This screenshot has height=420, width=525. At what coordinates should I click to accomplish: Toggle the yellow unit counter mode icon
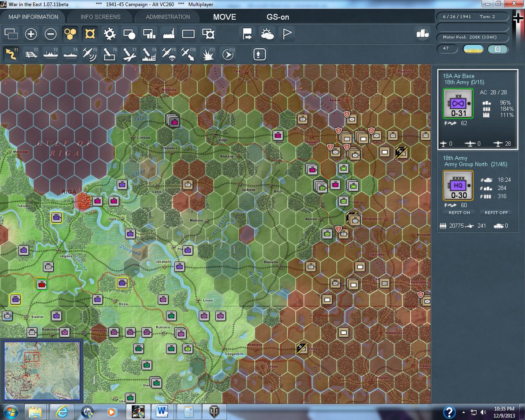click(90, 34)
